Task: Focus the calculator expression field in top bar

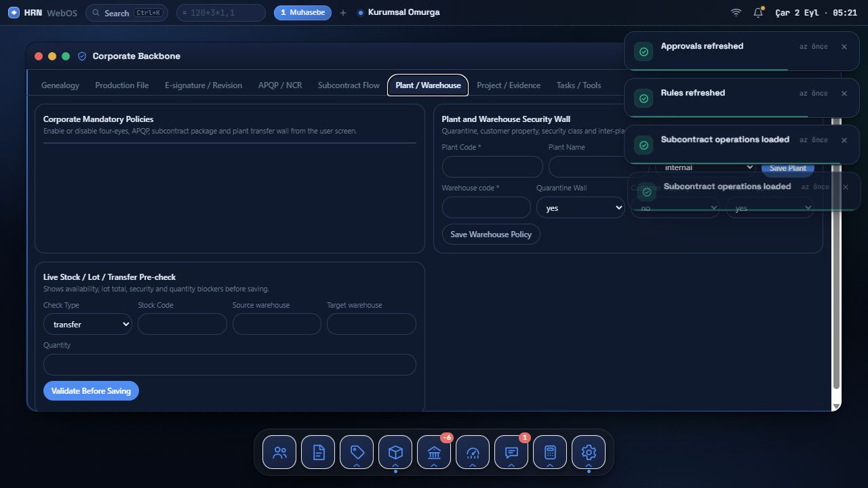Action: [x=221, y=13]
